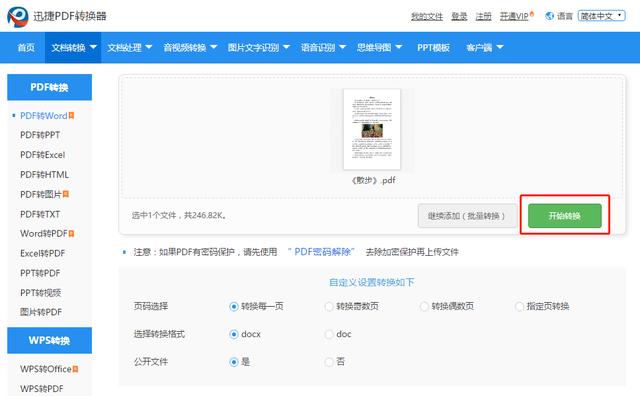Click the bookmark badge next to WPS转Office

point(76,369)
